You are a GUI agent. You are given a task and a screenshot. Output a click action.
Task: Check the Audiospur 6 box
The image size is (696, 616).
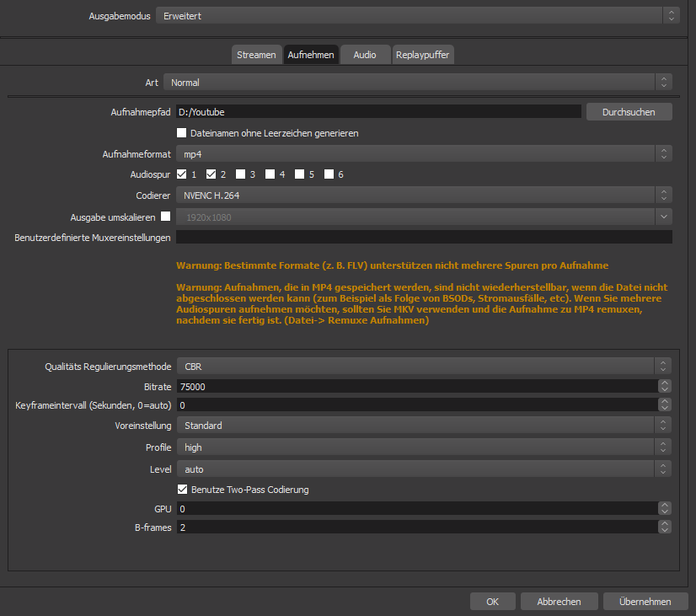[329, 174]
